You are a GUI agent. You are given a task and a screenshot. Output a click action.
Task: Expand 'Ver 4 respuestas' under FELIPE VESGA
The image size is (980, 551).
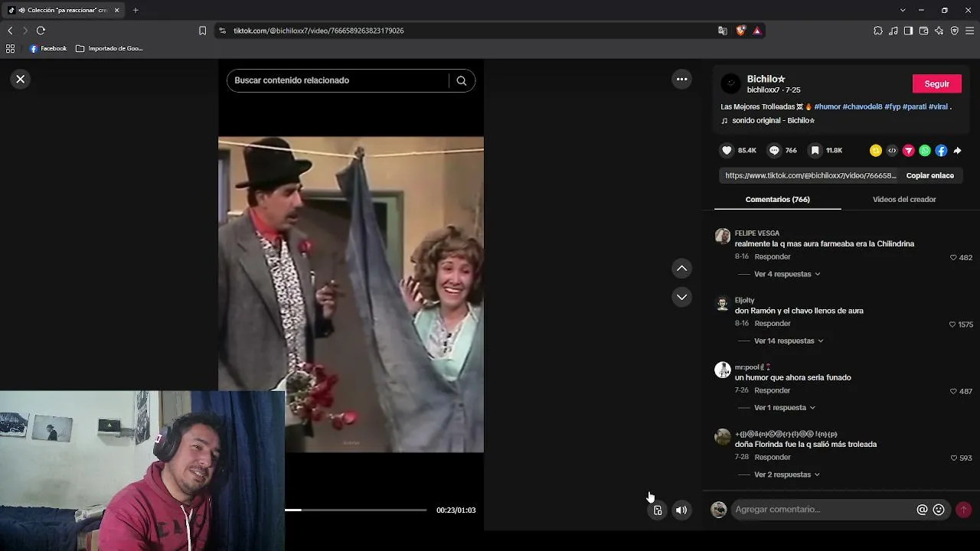(x=787, y=274)
